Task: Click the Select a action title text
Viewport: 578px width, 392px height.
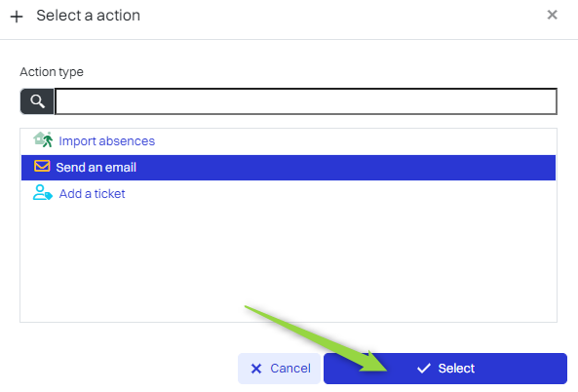Action: point(89,16)
